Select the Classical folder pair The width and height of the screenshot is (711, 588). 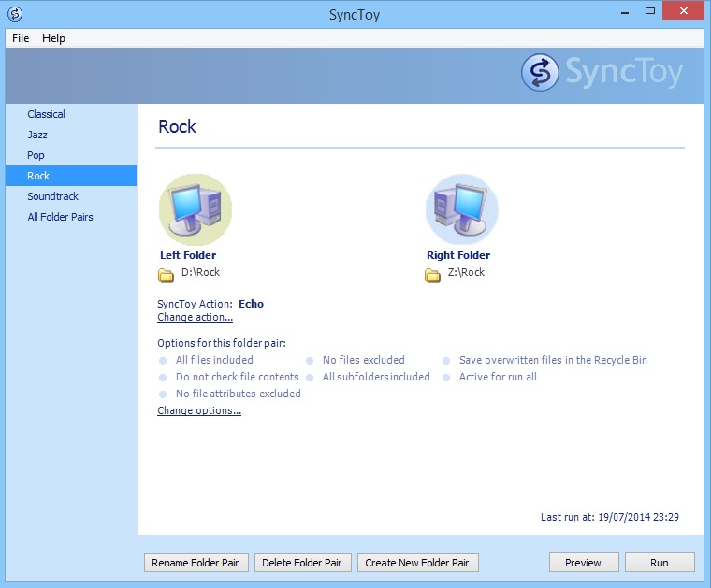point(71,114)
